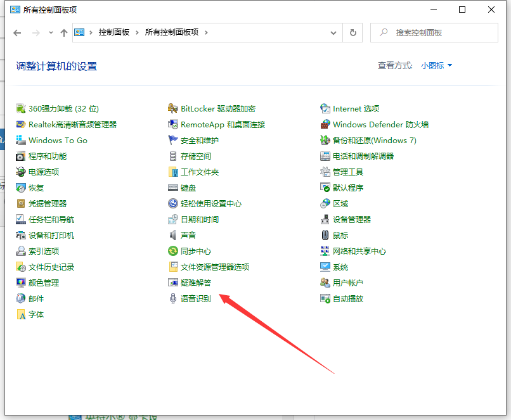Click the 鼠标 mouse icon
Image resolution: width=511 pixels, height=420 pixels.
tap(325, 235)
